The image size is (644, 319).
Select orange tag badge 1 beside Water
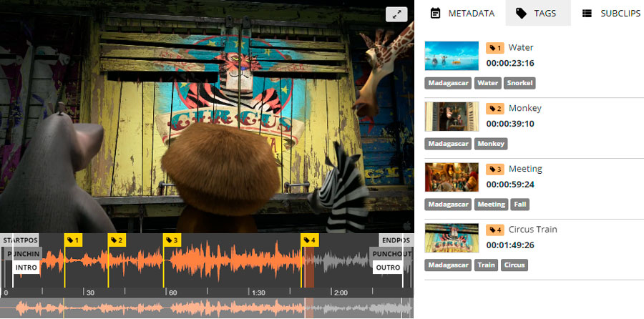coord(495,48)
